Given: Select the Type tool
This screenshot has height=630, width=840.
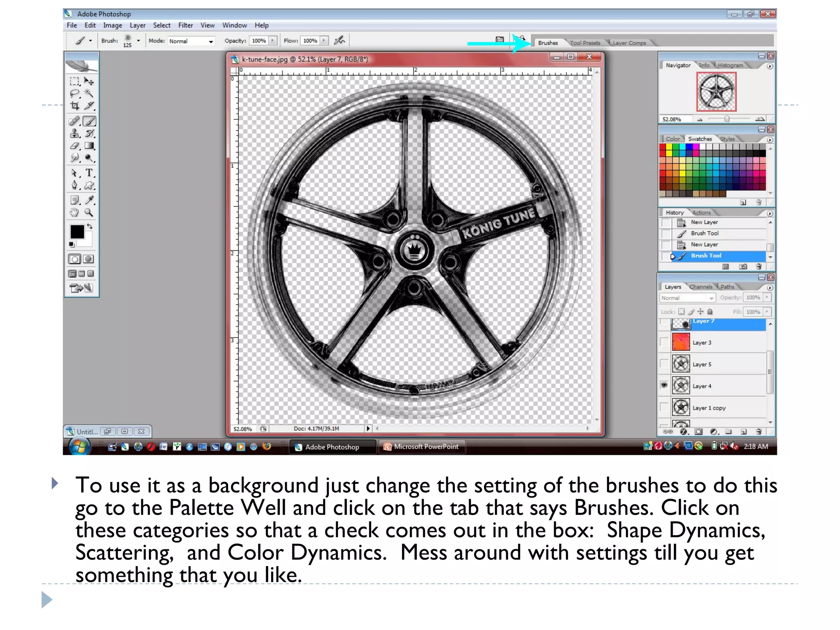Looking at the screenshot, I should pos(89,173).
